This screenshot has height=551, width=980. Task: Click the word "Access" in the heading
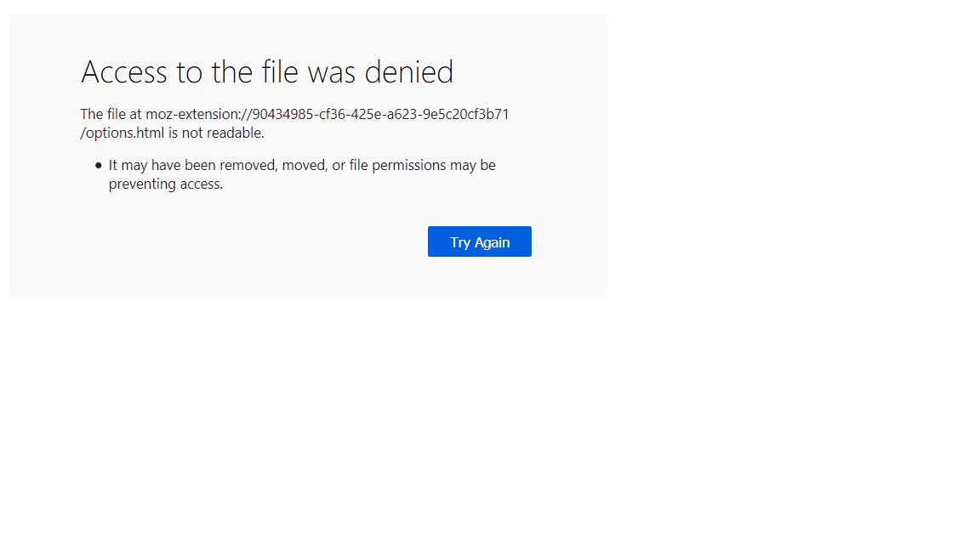(124, 72)
